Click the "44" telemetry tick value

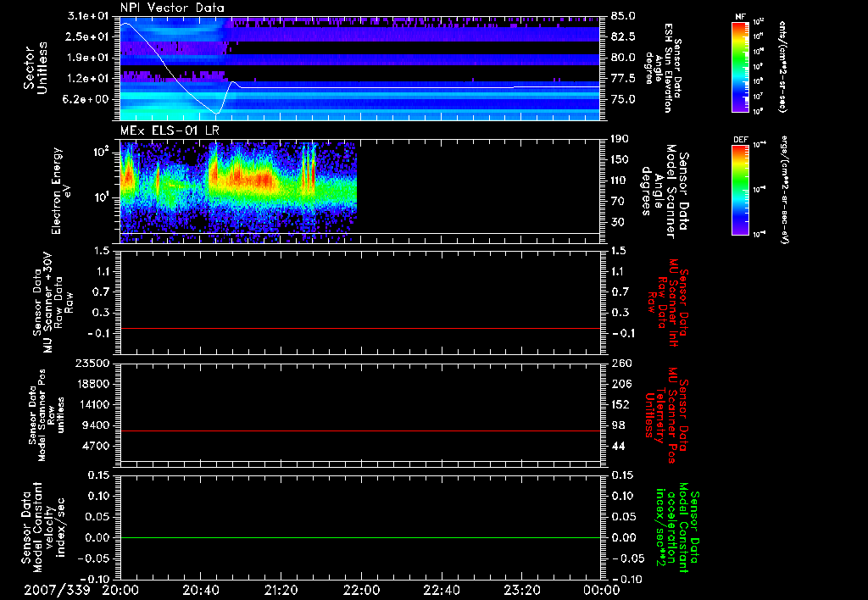(618, 446)
